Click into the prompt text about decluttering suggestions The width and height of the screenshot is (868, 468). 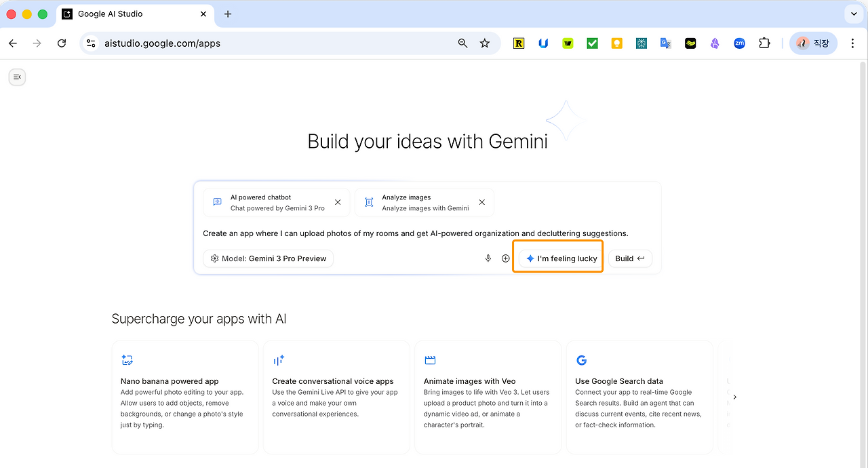[x=416, y=233]
